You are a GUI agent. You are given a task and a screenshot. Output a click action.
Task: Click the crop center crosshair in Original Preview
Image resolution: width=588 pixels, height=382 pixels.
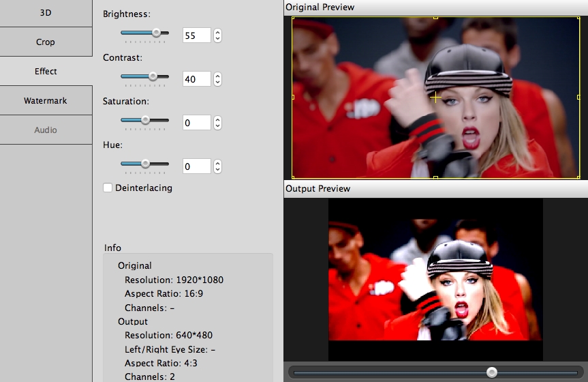point(435,98)
